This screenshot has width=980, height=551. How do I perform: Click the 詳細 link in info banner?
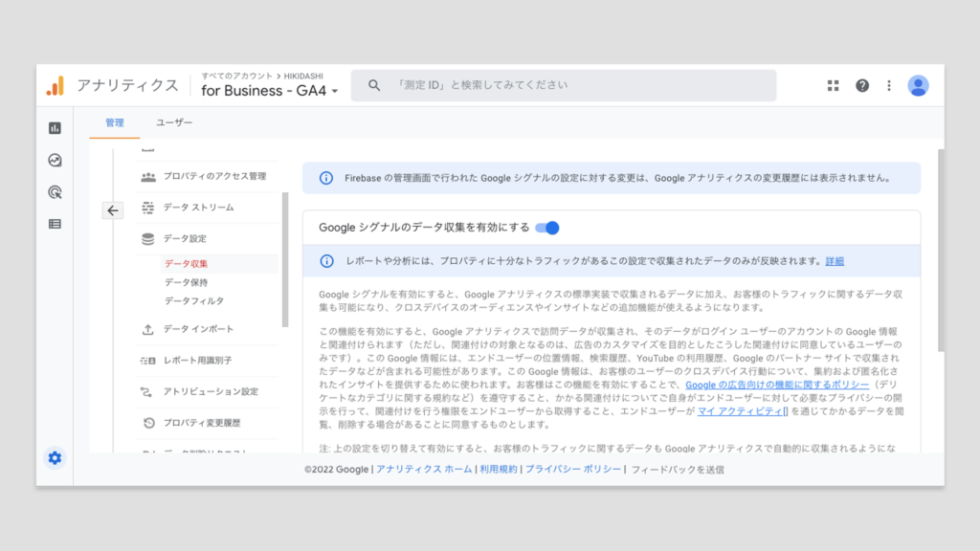(x=835, y=261)
